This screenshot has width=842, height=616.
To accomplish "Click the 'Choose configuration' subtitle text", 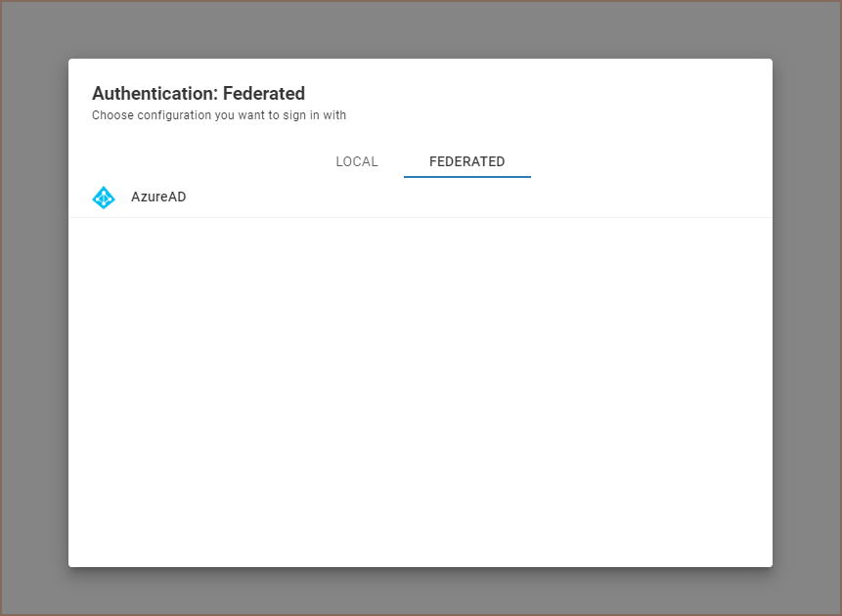I will coord(219,115).
